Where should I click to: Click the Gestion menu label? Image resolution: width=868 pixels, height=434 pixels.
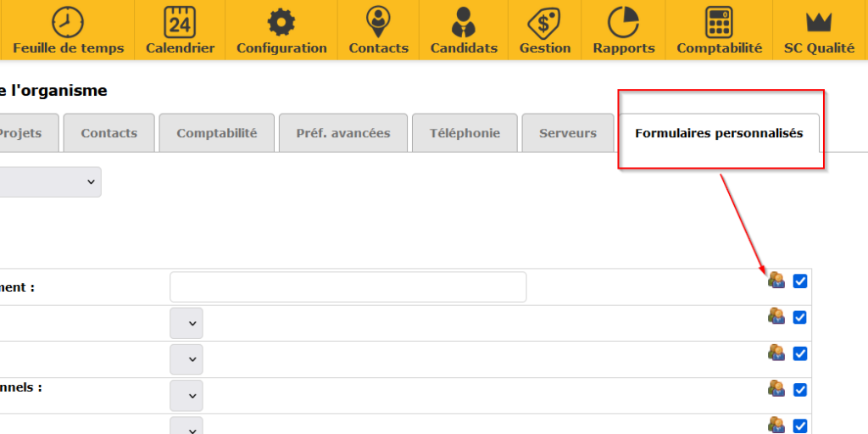pyautogui.click(x=545, y=48)
